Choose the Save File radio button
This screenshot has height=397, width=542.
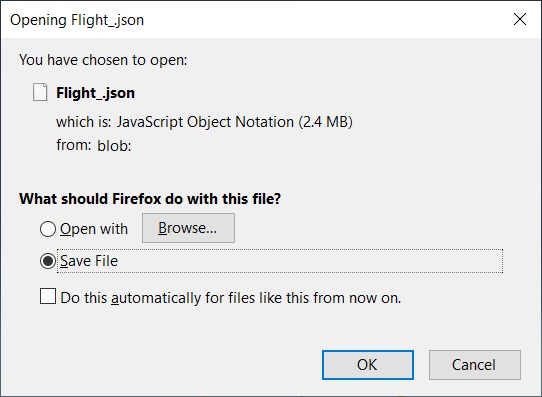coord(48,261)
